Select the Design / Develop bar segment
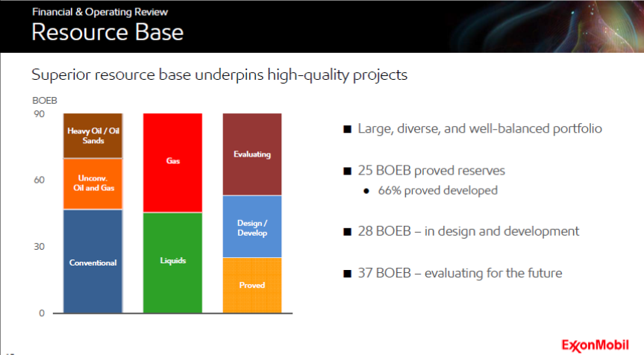Viewport: 644px width, 355px height. tap(252, 227)
